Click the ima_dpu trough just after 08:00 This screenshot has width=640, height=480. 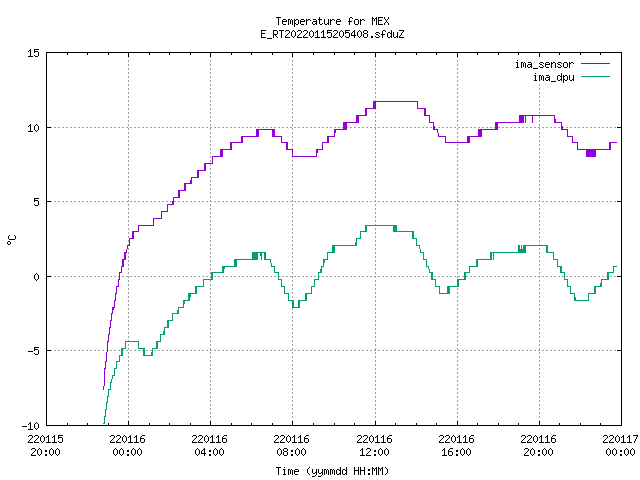click(296, 307)
